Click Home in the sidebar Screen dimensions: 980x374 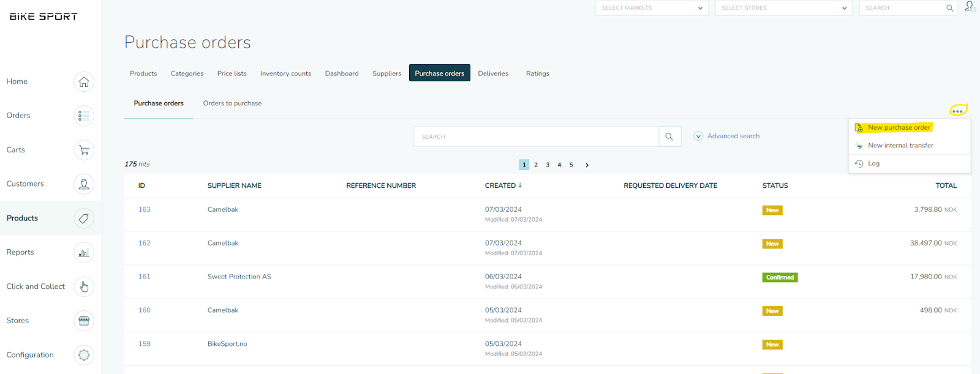click(17, 81)
